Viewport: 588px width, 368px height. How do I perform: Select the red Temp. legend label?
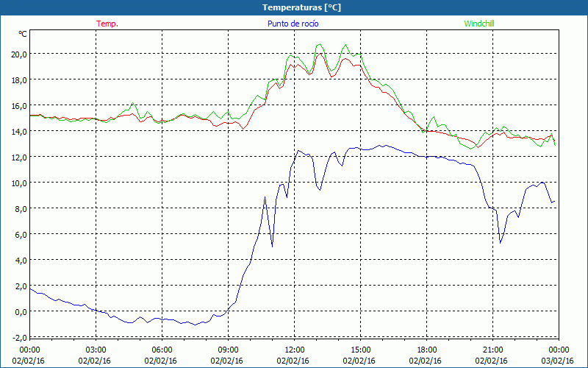tap(107, 24)
